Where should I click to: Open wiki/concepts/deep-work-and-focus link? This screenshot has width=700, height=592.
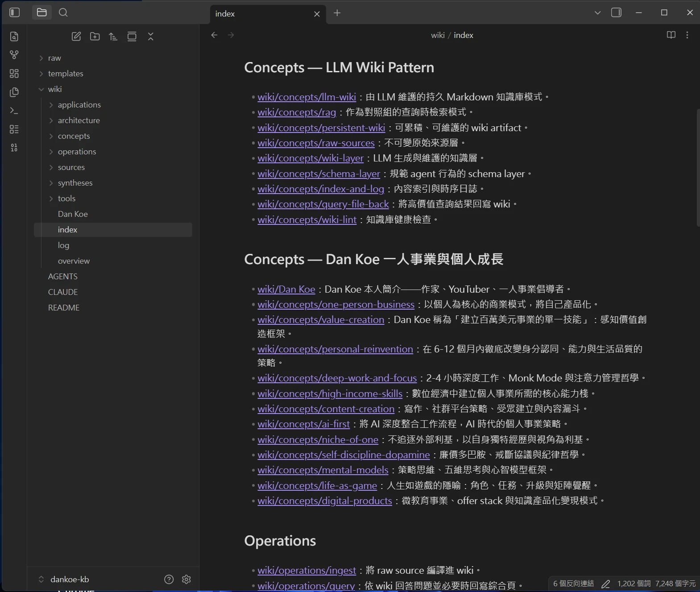tap(337, 378)
